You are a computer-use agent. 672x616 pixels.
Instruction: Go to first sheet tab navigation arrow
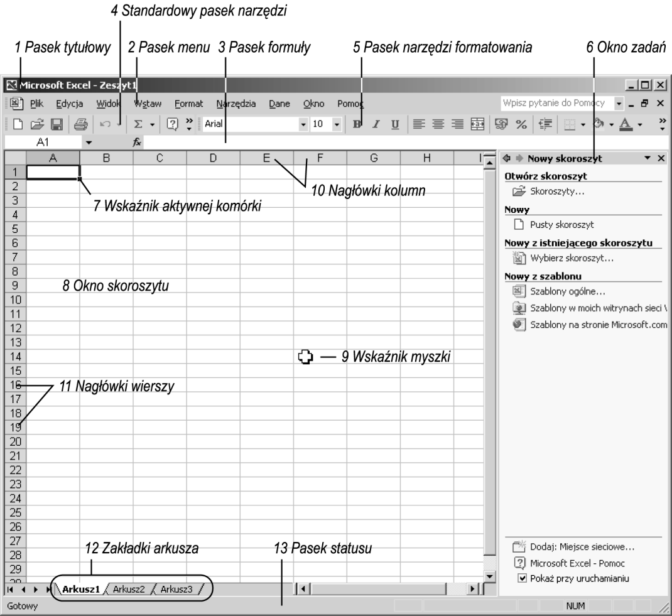10,590
